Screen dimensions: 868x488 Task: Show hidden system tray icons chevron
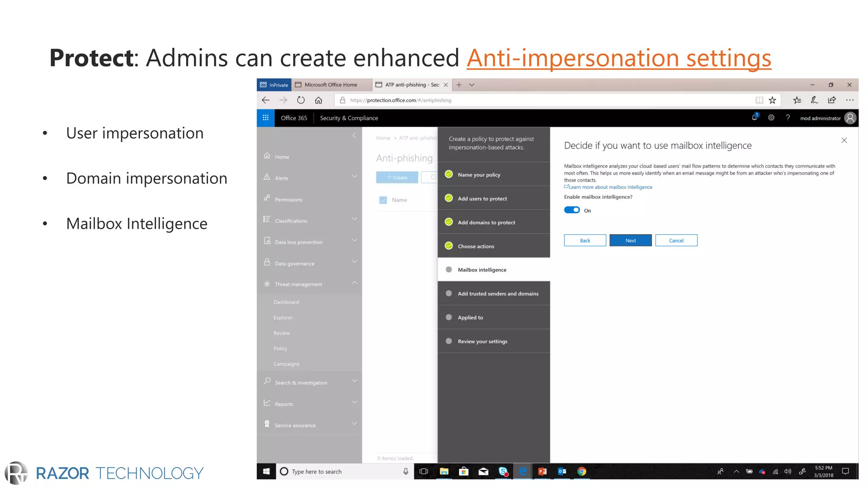736,471
